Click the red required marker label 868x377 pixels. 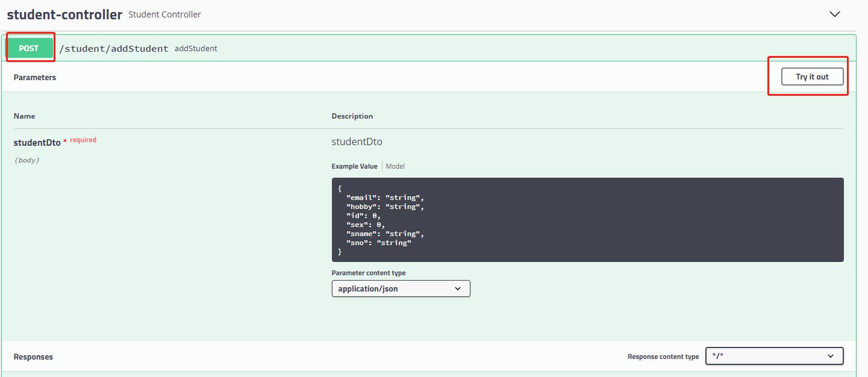83,140
